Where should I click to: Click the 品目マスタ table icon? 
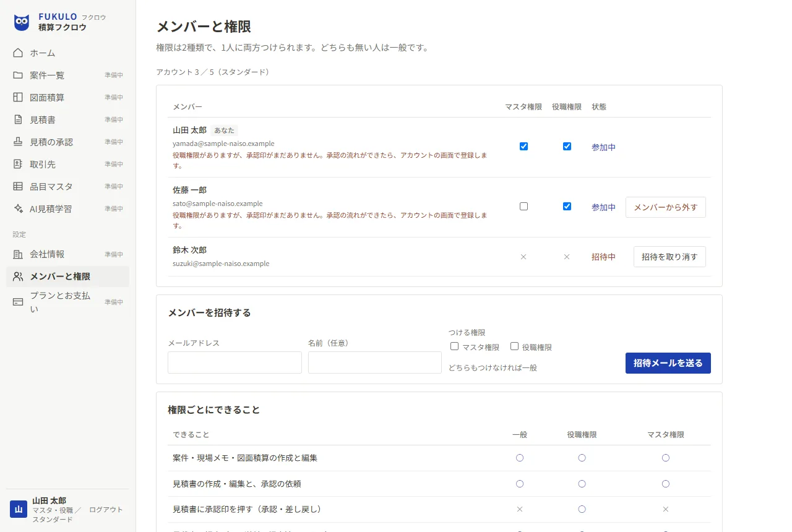coord(18,187)
